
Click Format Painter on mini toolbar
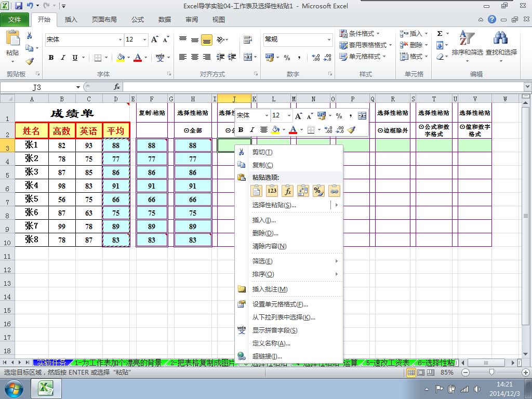click(x=352, y=129)
